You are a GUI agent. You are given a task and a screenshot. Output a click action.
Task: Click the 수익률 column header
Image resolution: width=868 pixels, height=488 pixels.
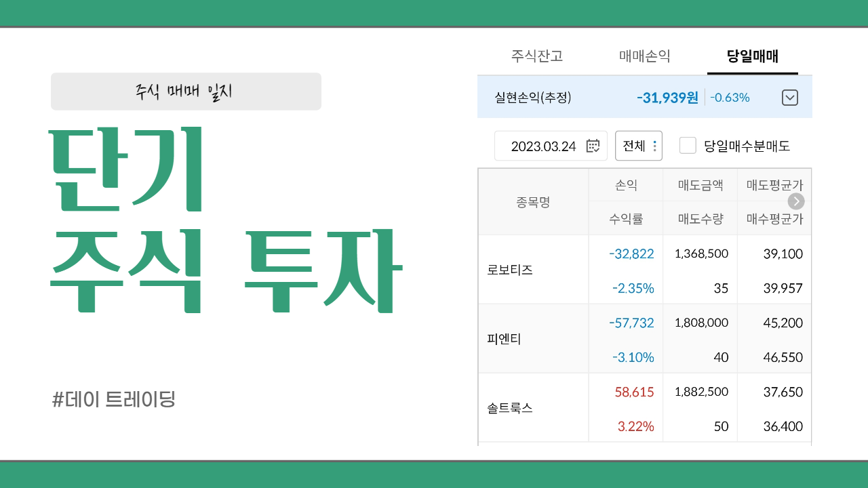(x=626, y=219)
